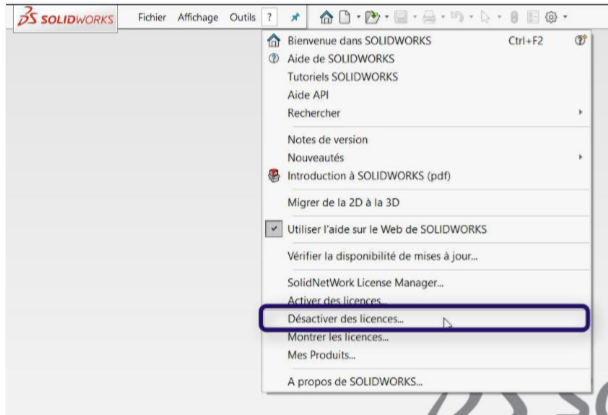Expand the Options gear dropdown arrow
Screen dimensions: 608x415
(565, 17)
